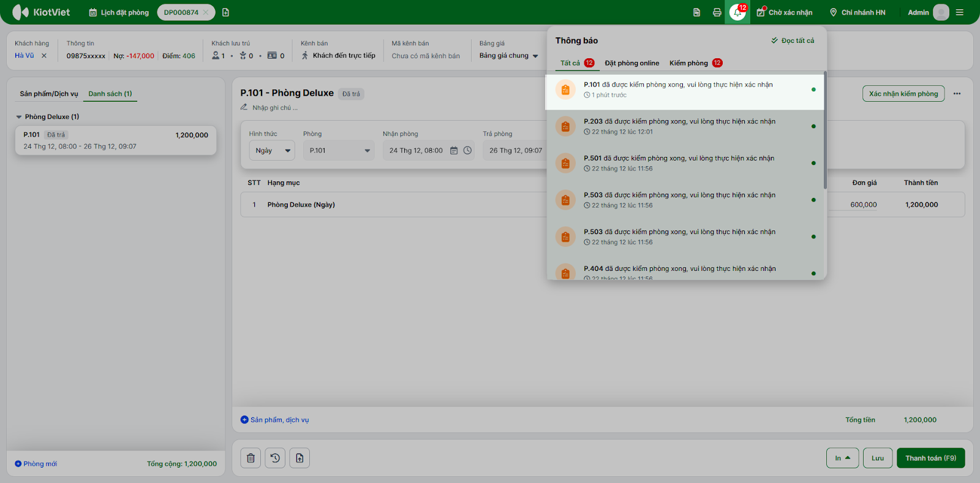Open the three-dot more options menu

(x=957, y=94)
